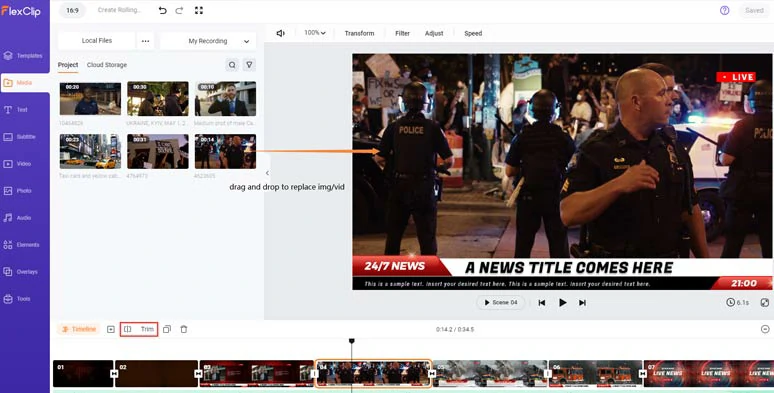Click the FlexClip logo
The image size is (774, 393).
[x=21, y=11]
